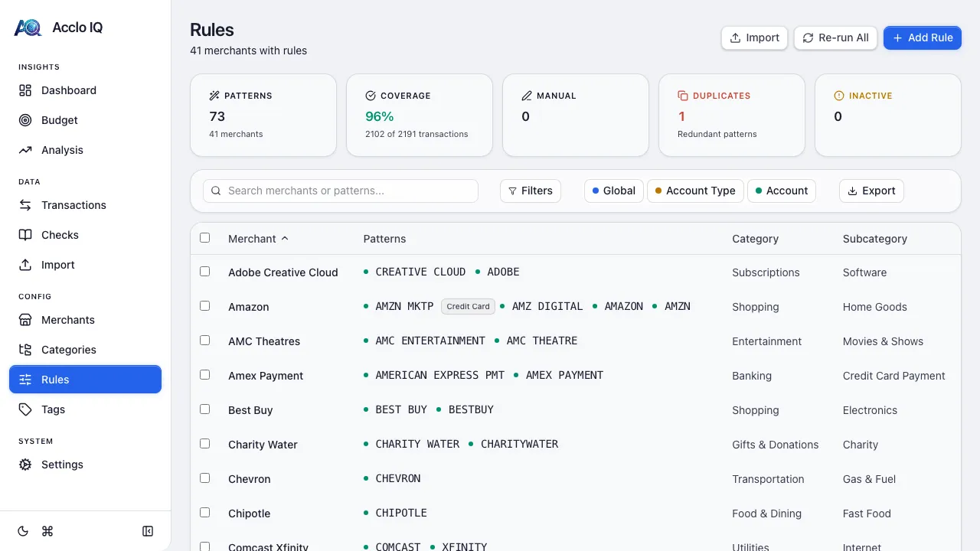The height and width of the screenshot is (551, 980).
Task: Click the Import button at top
Action: (754, 37)
